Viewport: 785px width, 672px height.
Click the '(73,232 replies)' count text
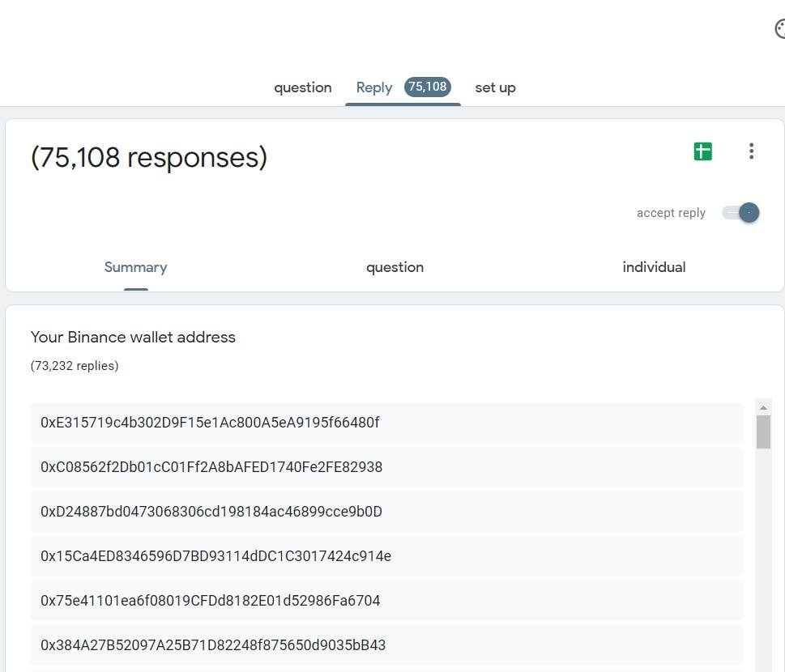point(75,366)
